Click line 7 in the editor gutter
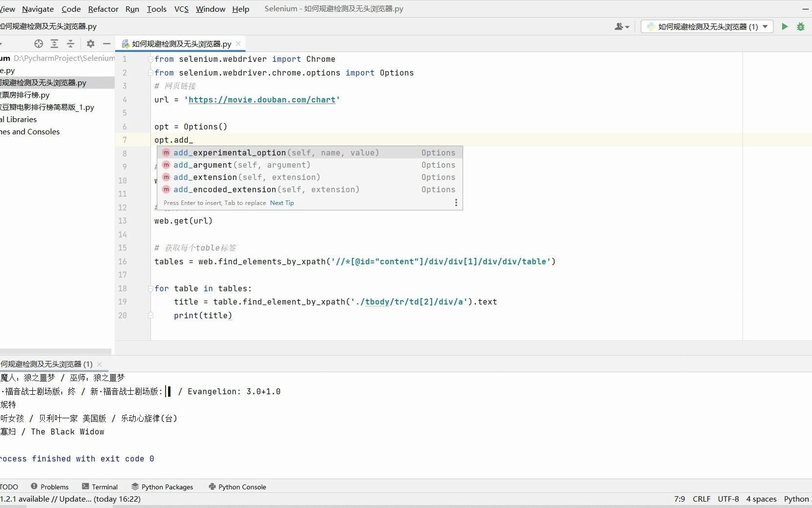 (124, 140)
